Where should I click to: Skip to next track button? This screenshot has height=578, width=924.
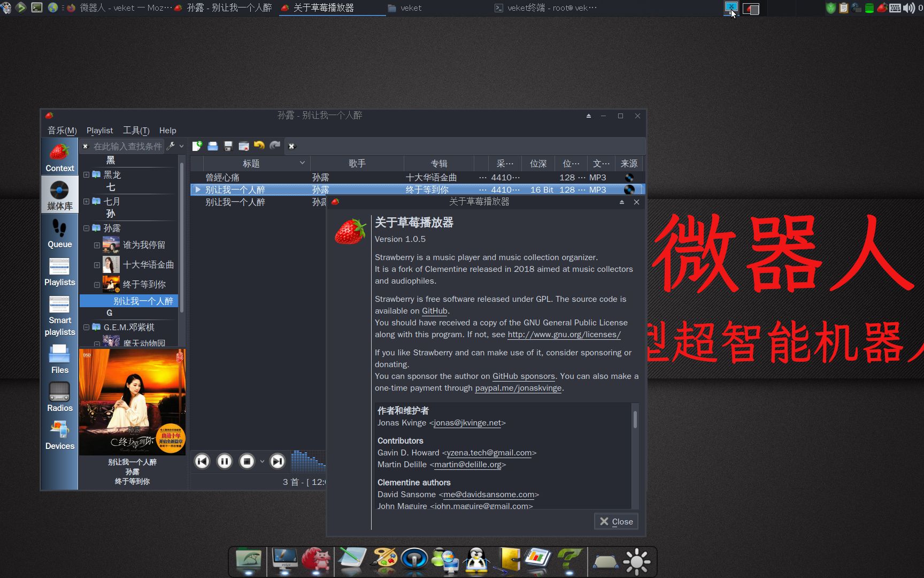click(x=278, y=461)
